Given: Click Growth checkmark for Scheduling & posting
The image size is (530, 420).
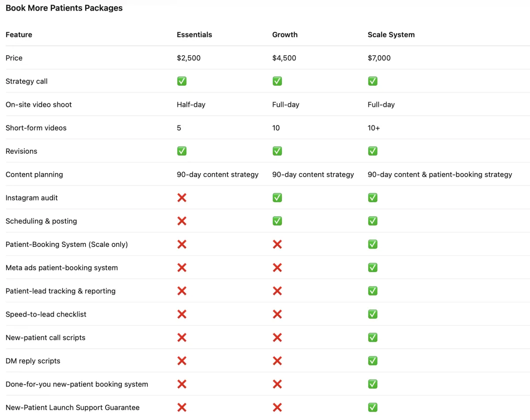Looking at the screenshot, I should (277, 221).
